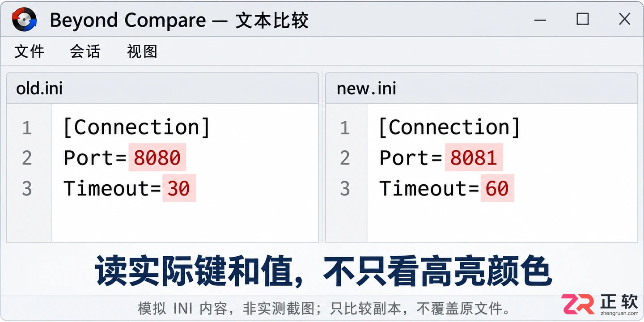Select the old.ini pane header
The height and width of the screenshot is (322, 644).
tap(162, 88)
